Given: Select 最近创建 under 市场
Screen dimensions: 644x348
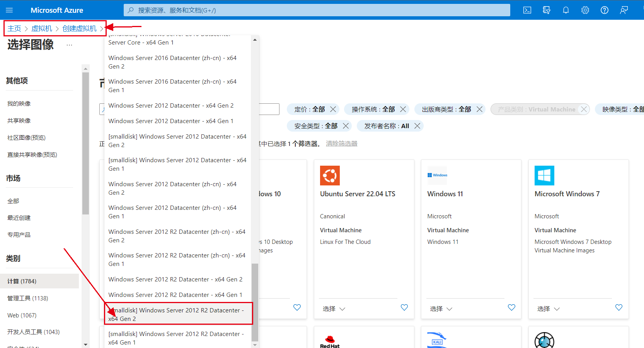Looking at the screenshot, I should pos(19,218).
